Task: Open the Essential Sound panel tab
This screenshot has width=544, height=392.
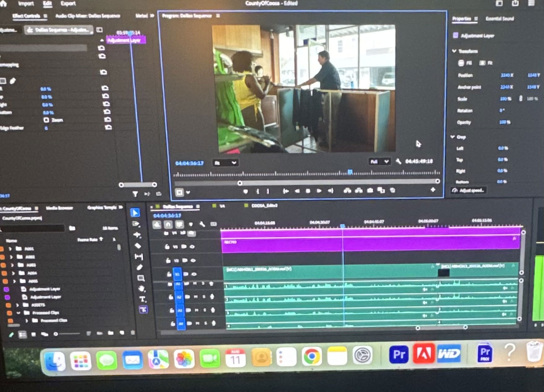Action: coord(499,19)
